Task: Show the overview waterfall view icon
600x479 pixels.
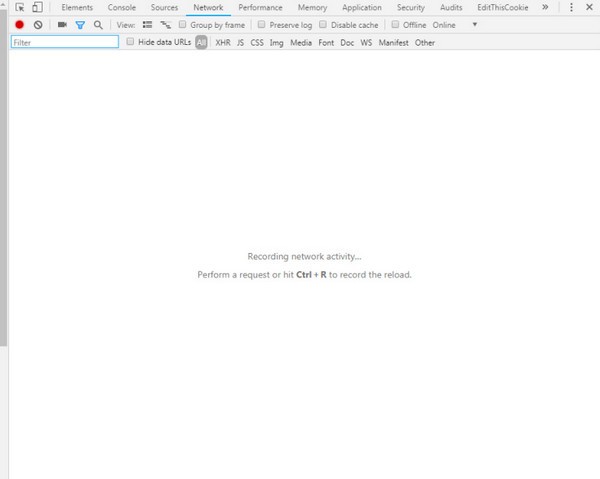Action: tap(166, 24)
